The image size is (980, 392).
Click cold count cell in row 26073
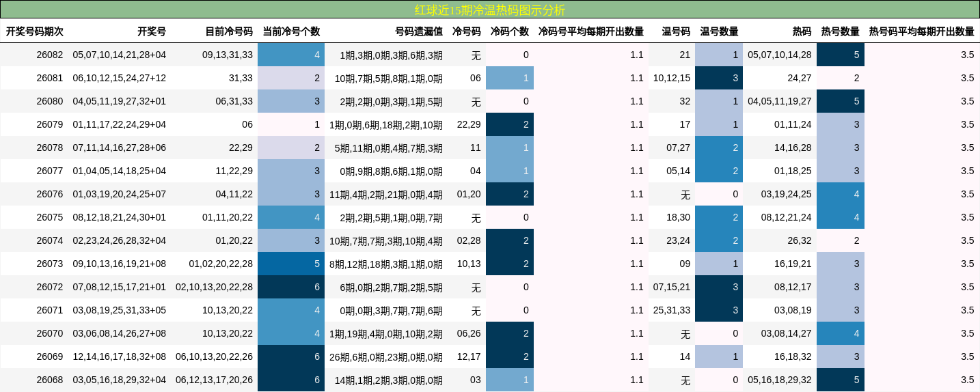[x=291, y=264]
